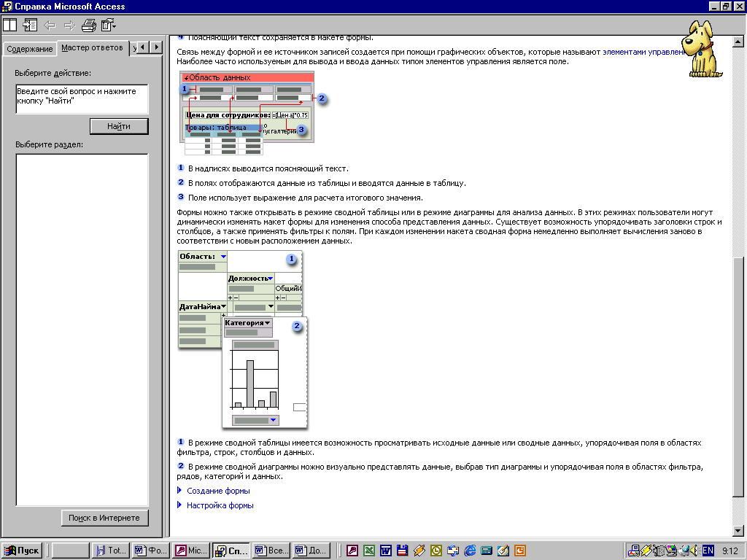Open the Пуск start menu
Viewport: 747px width, 560px height.
pos(21,551)
